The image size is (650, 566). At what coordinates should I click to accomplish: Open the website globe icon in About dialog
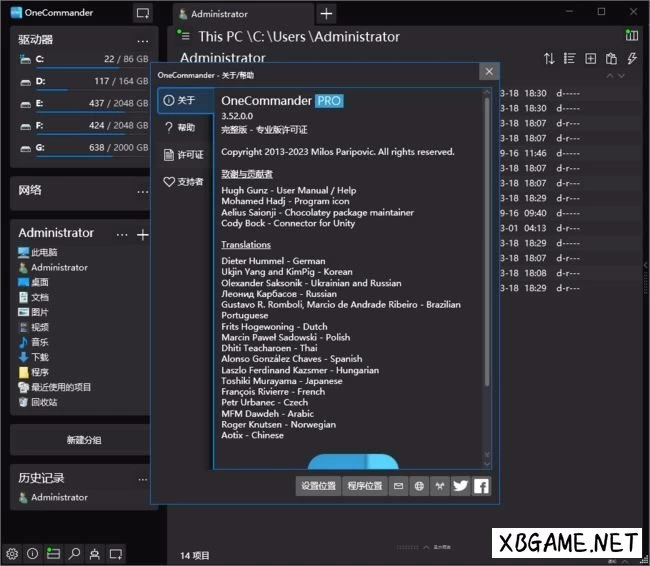[x=419, y=486]
